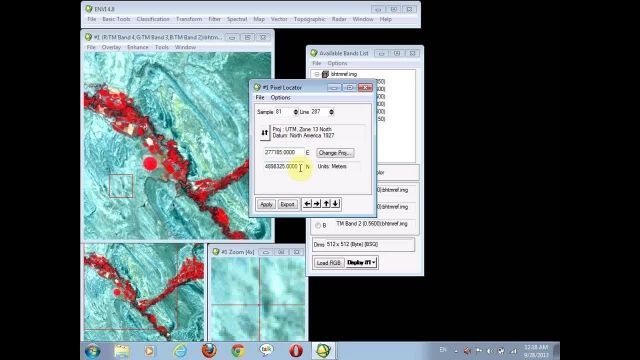Click the right arrow in Pixel Locator
Viewport: 640px width, 360px height.
click(x=317, y=204)
